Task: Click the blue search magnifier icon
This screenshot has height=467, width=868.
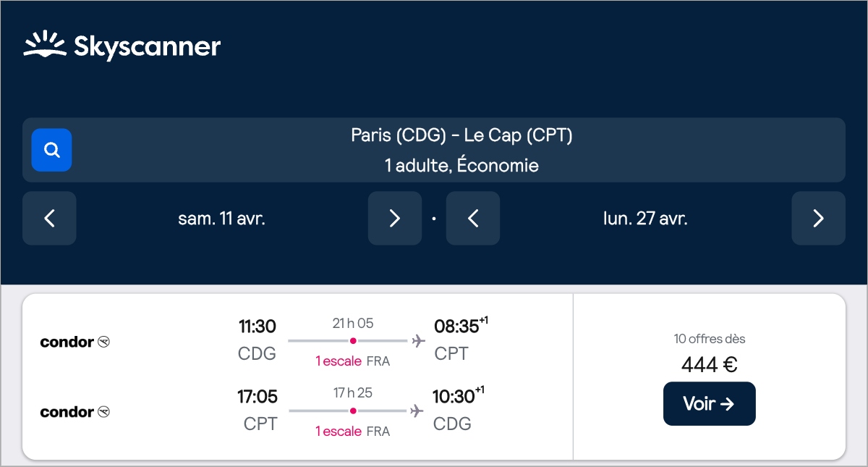Action: [x=51, y=150]
